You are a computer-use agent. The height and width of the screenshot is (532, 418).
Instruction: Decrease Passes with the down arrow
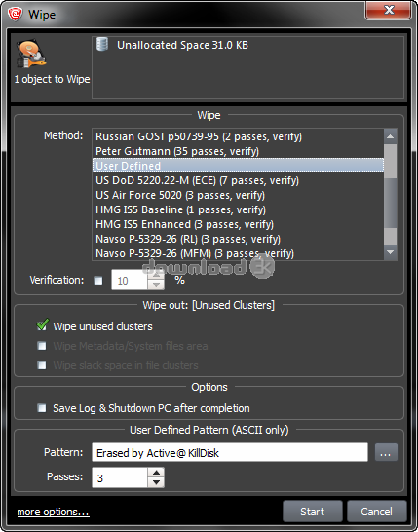(156, 482)
